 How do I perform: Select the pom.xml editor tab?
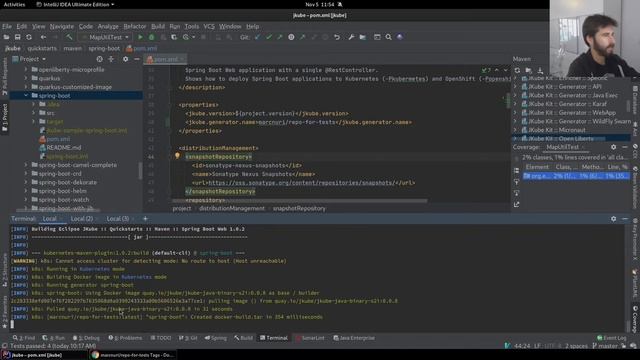tap(165, 59)
